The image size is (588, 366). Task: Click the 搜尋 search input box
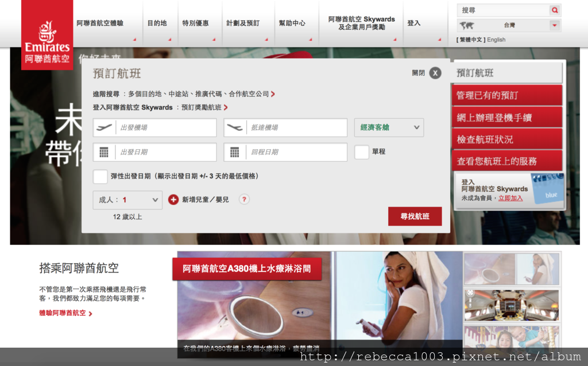click(x=503, y=10)
